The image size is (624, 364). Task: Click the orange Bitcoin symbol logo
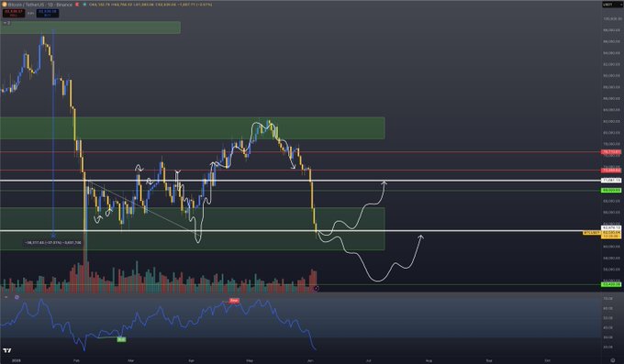5,5
